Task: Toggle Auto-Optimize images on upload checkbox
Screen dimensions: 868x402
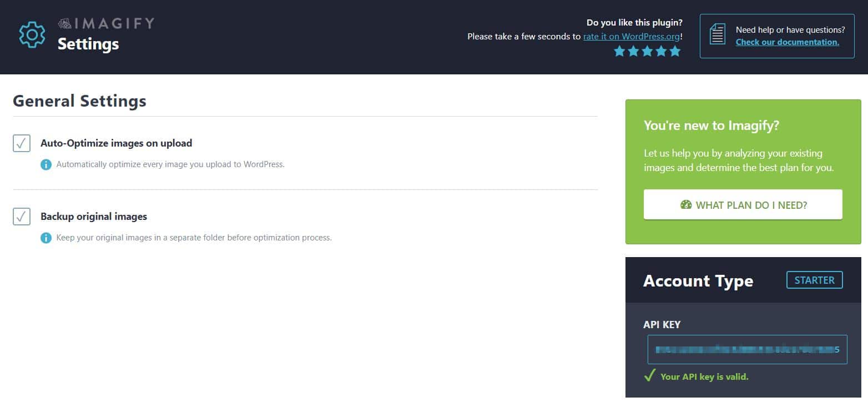Action: 22,143
